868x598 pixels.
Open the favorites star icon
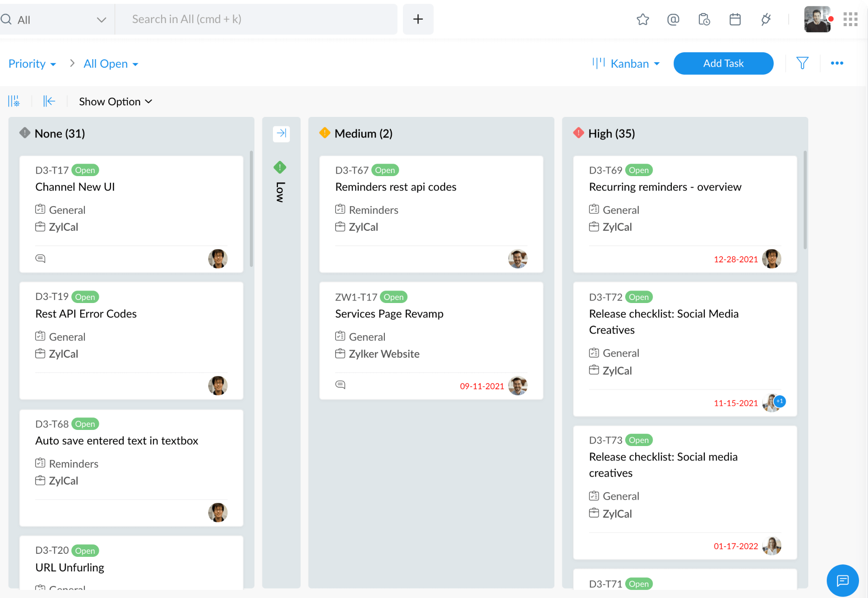[643, 19]
